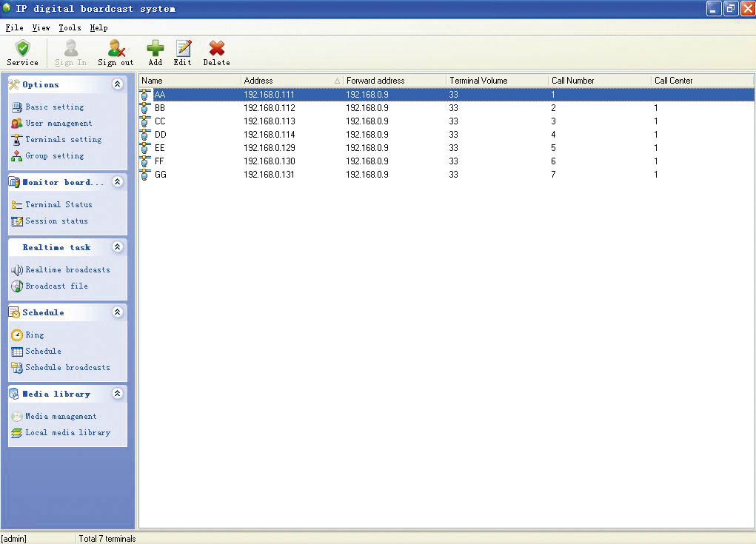Open the Local media library icon
The image size is (756, 544).
[17, 433]
